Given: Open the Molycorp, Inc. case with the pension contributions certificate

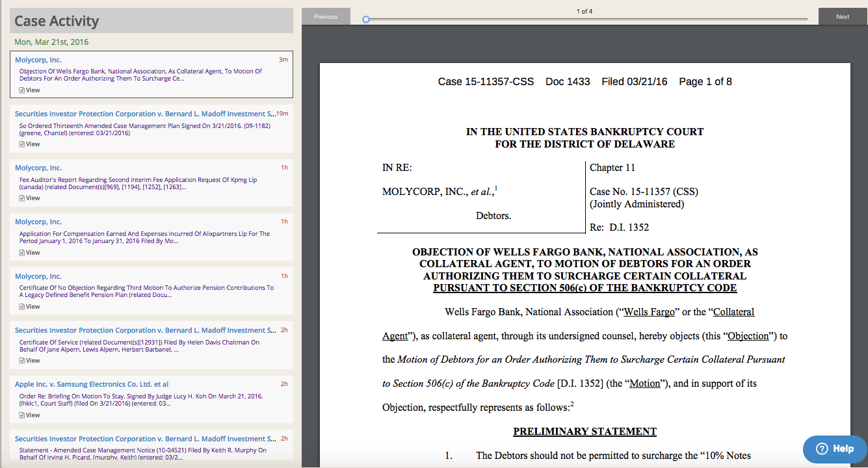Looking at the screenshot, I should 38,276.
